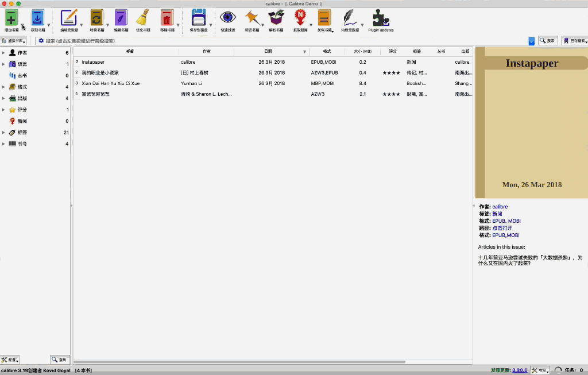Click the Edit book purple icon
The width and height of the screenshot is (588, 375).
click(121, 18)
